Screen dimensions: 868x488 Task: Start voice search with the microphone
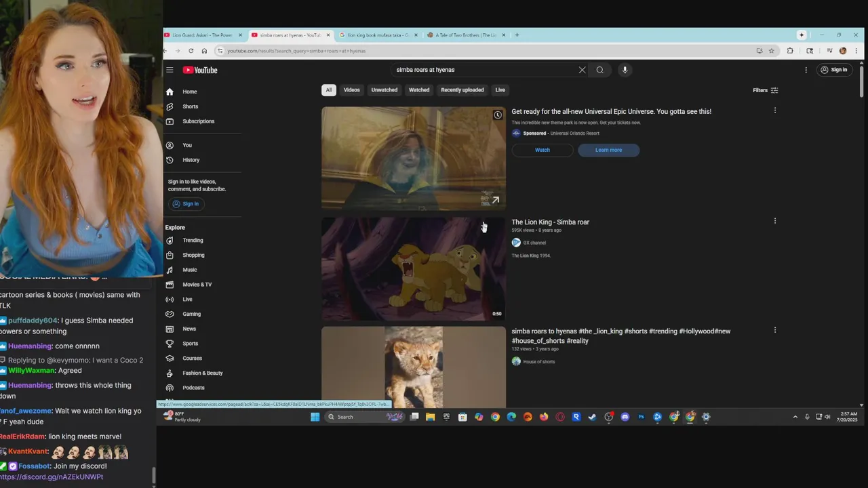625,70
